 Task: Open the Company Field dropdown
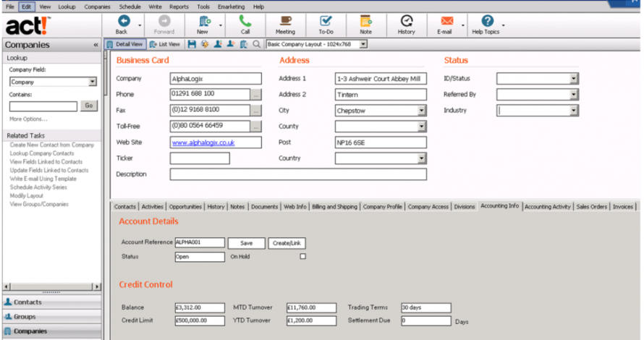pos(93,82)
